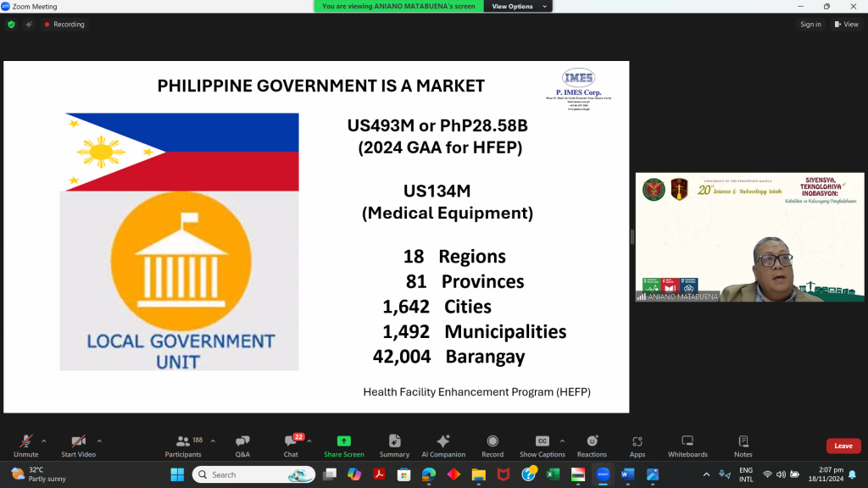Viewport: 868px width, 488px height.
Task: Open the View layout menu
Action: 847,25
